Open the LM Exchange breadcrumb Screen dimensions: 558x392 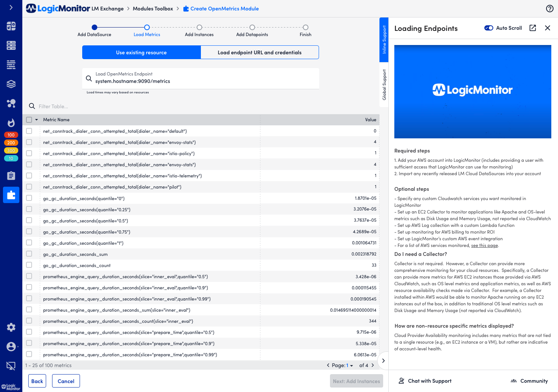click(x=108, y=9)
